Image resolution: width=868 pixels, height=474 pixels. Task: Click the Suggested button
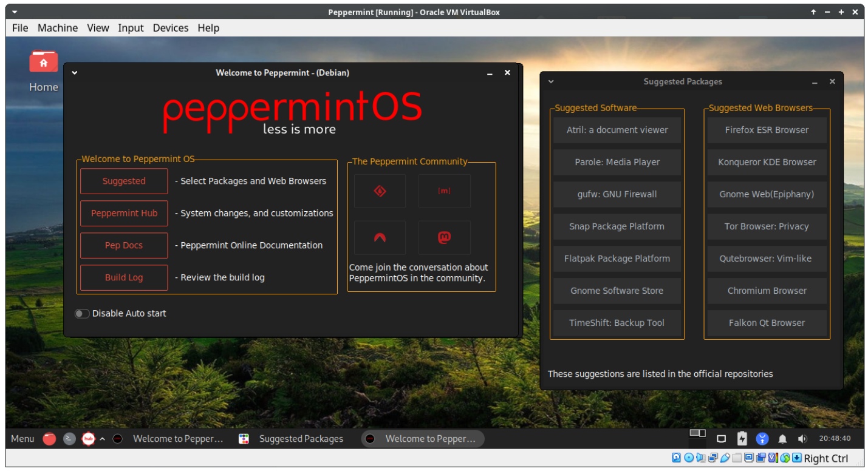[123, 181]
